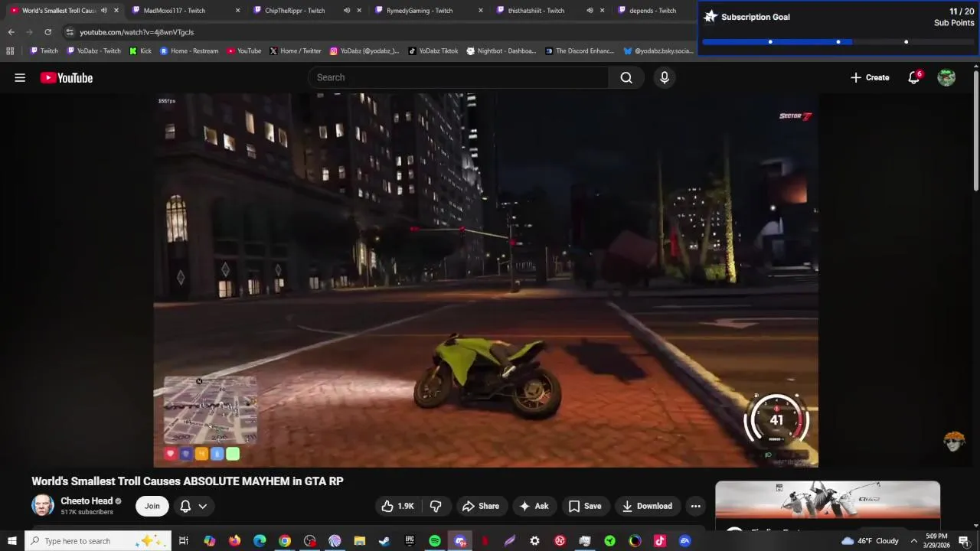
Task: Focus the Windows taskbar search box
Action: pos(98,541)
